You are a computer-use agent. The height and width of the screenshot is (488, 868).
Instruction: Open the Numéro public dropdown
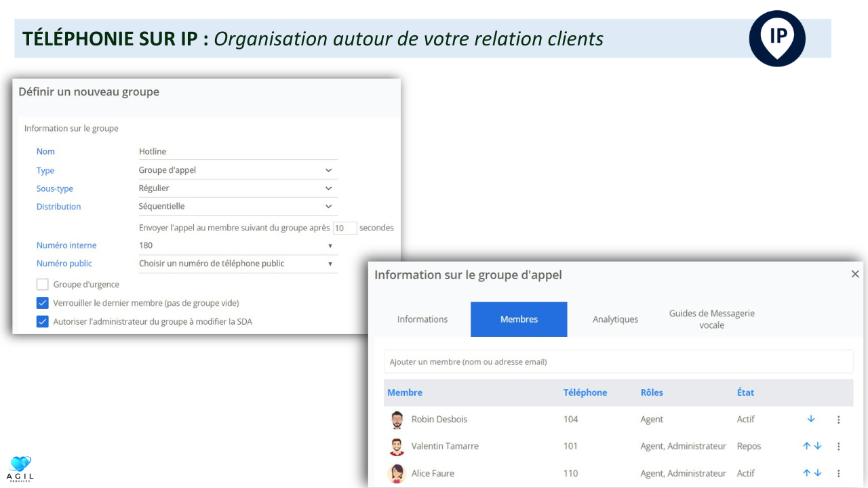pyautogui.click(x=238, y=264)
